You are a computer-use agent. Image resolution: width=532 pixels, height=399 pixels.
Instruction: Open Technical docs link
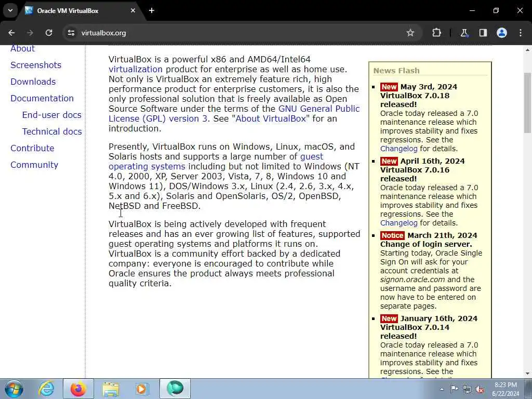tap(52, 131)
